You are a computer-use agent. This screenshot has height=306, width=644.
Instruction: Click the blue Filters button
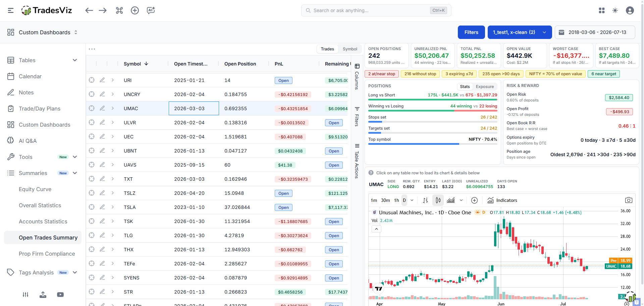coord(471,32)
